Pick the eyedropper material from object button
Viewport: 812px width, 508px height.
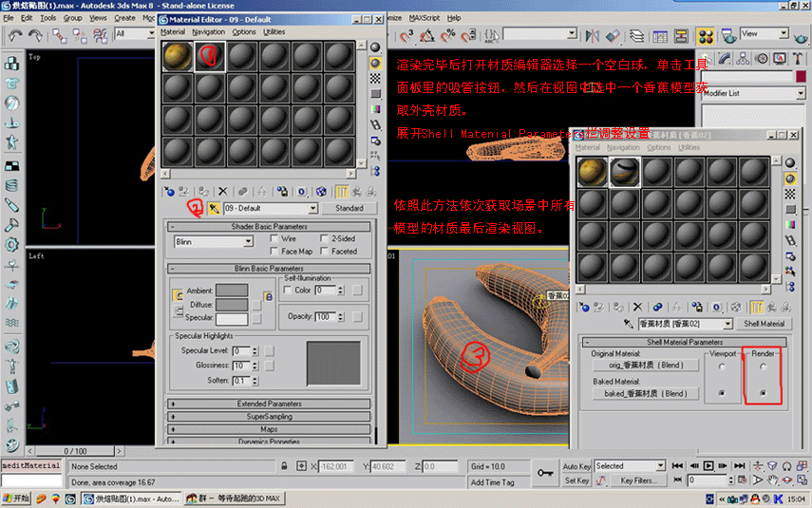(214, 208)
